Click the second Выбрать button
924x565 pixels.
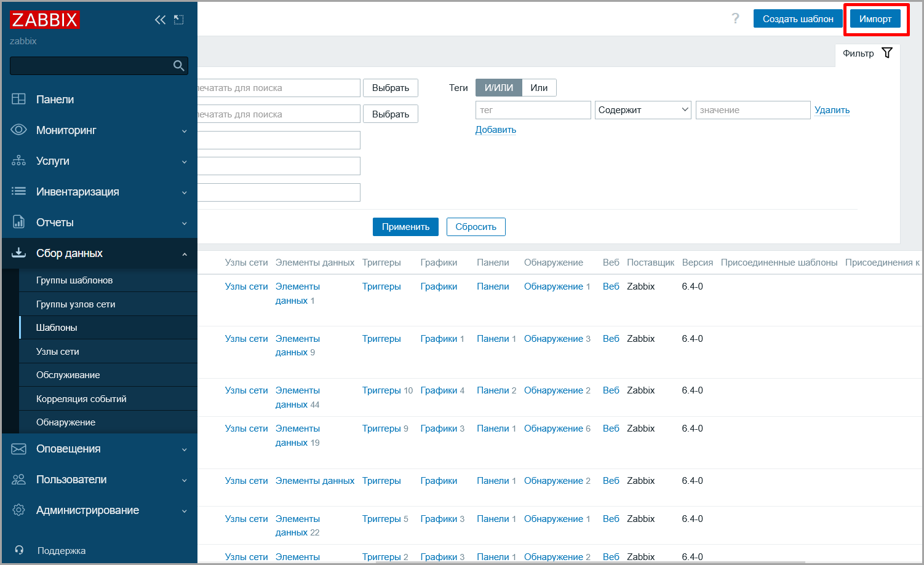point(391,114)
